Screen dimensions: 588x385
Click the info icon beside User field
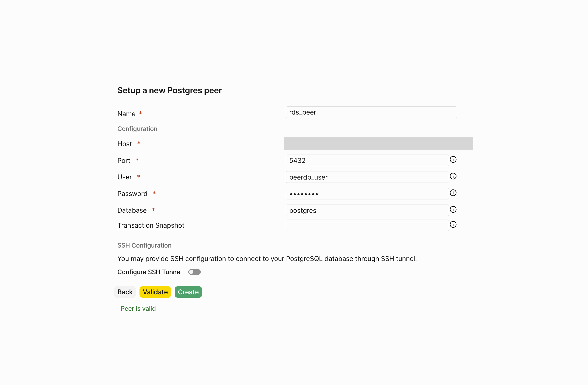tap(453, 176)
